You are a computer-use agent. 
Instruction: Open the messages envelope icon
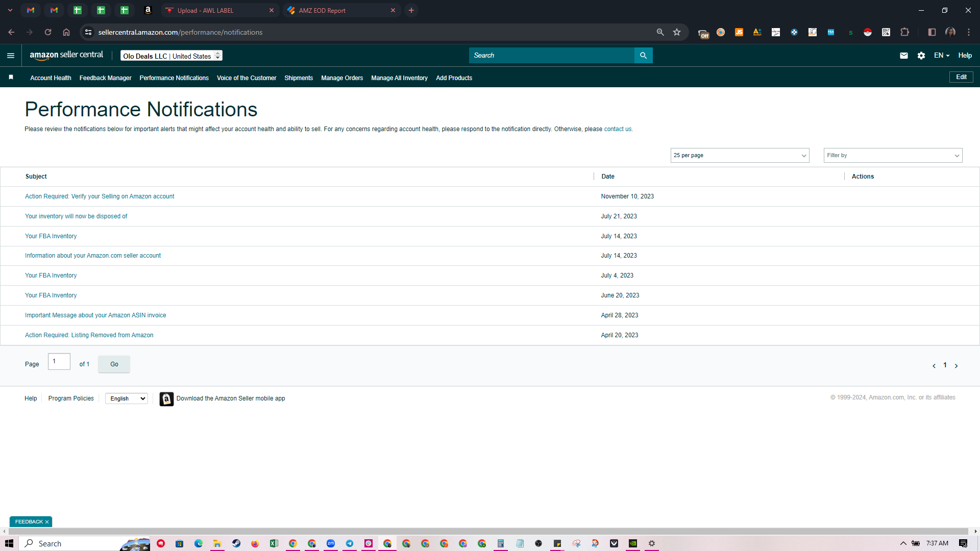point(904,56)
